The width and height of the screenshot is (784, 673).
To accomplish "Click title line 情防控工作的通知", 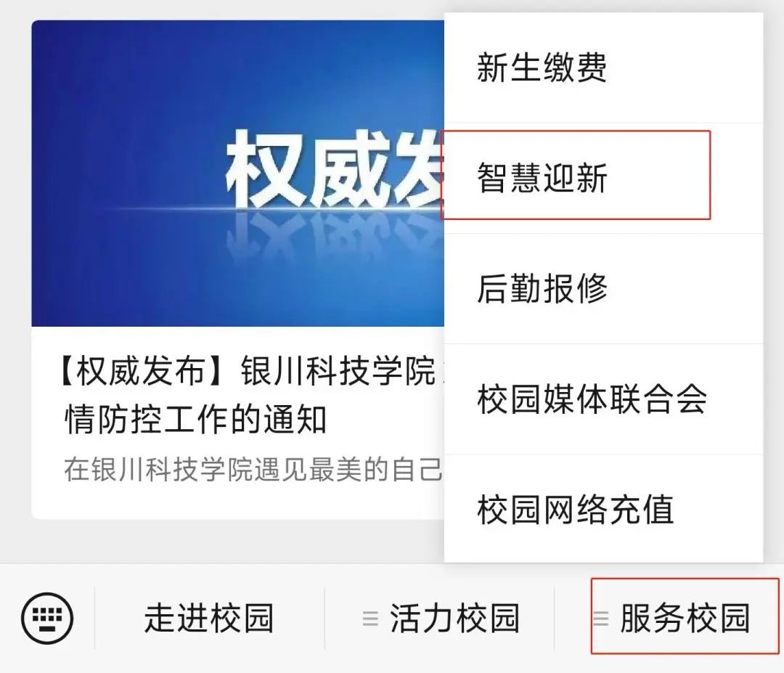I will coord(195,419).
